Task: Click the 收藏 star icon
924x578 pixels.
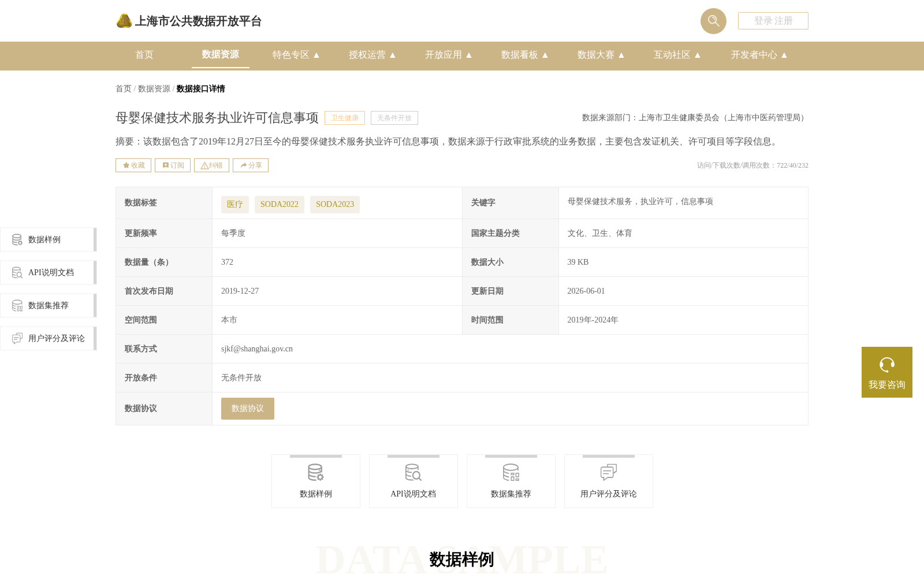Action: pyautogui.click(x=126, y=165)
